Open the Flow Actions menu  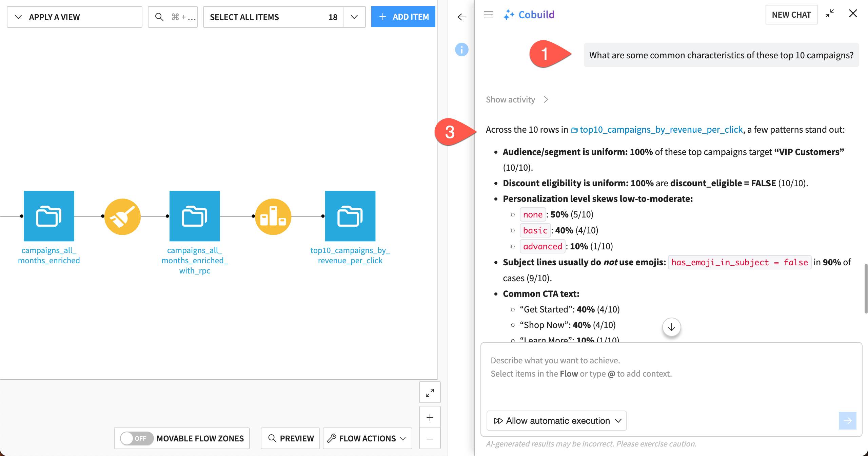367,438
